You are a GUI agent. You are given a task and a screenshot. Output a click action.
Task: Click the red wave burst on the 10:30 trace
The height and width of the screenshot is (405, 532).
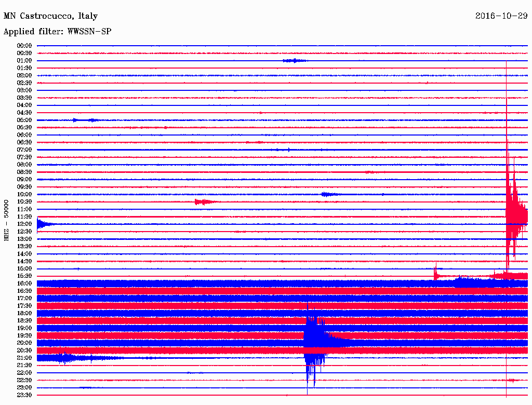click(206, 202)
